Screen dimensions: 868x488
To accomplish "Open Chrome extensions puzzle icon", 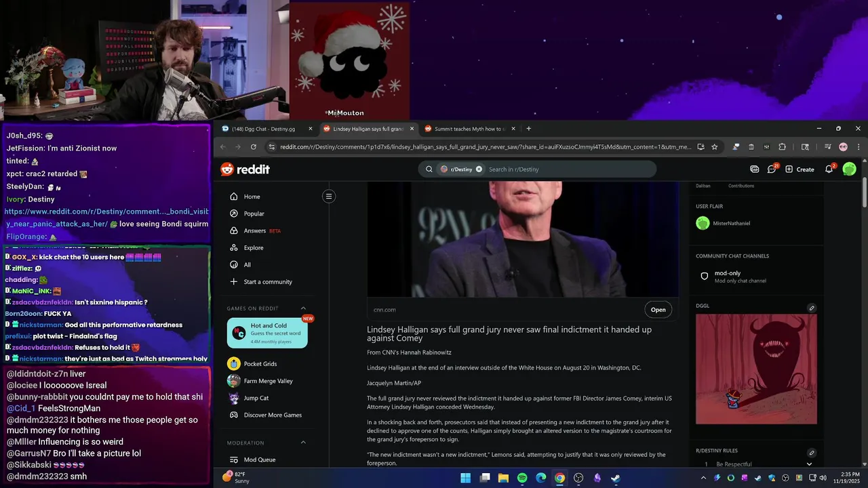I will [x=782, y=147].
